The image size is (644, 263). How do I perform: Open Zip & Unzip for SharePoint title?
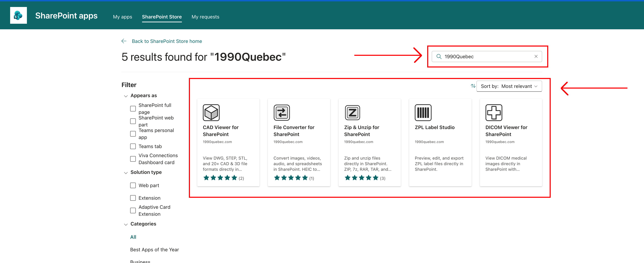tap(361, 131)
